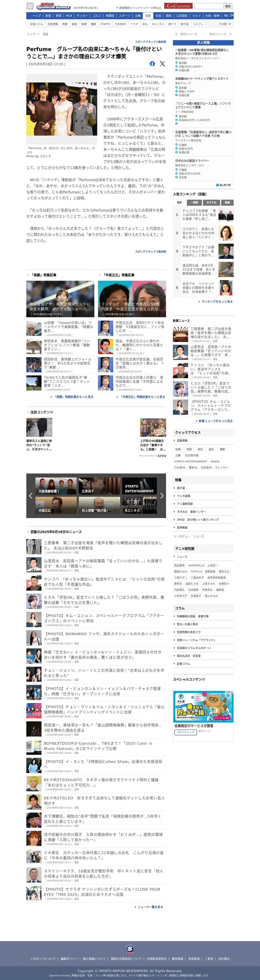Select the 最新 ranking tab
The image size is (260, 980).
(179, 202)
